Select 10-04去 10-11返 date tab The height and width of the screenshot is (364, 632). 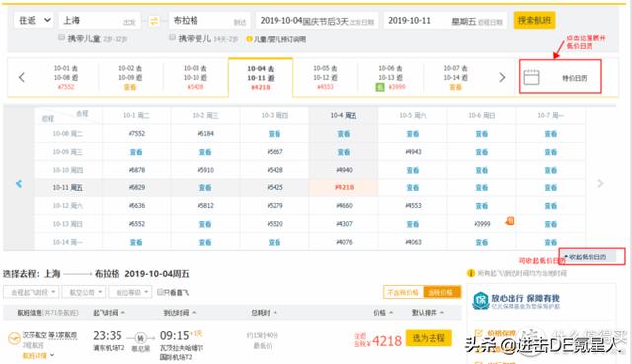click(x=261, y=77)
